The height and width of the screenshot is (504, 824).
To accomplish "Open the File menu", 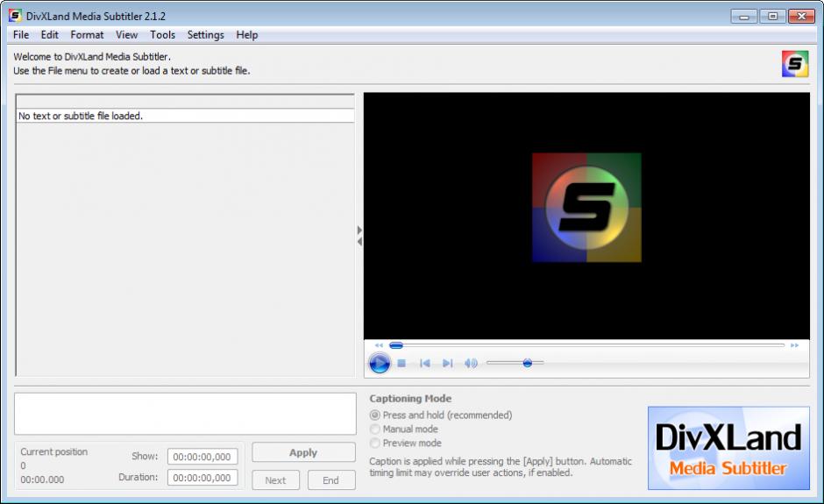I will point(21,35).
